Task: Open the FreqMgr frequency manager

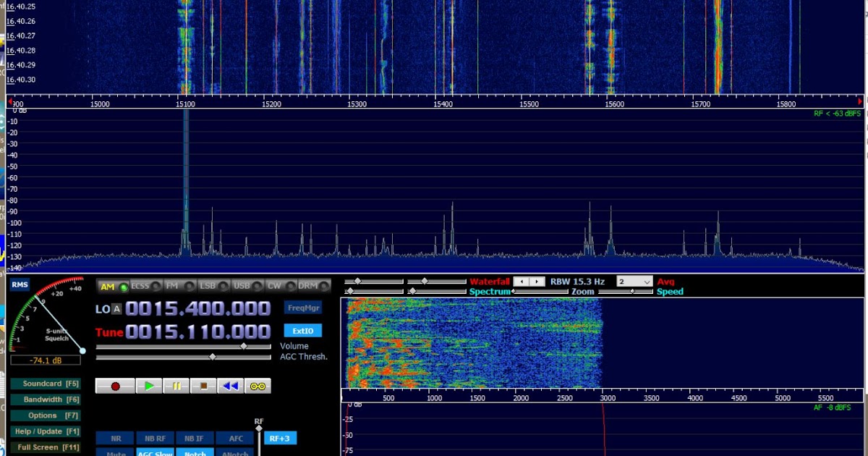Action: 302,308
